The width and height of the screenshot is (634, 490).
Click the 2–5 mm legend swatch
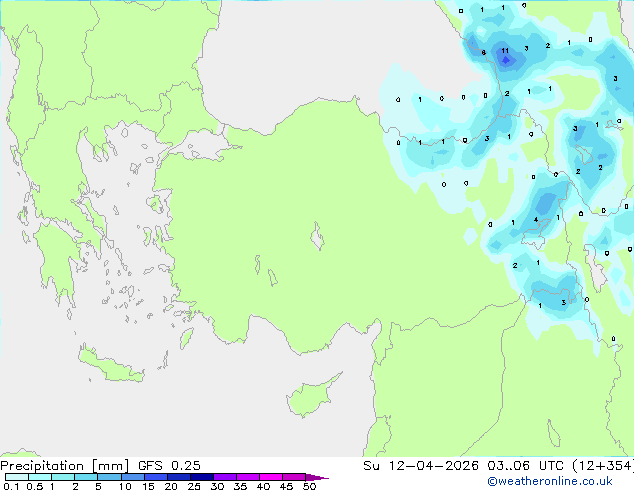click(86, 477)
